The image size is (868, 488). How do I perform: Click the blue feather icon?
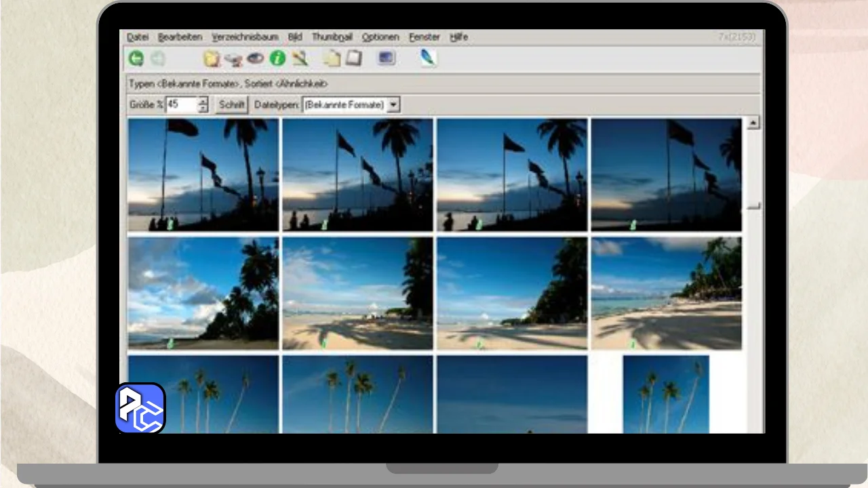point(427,58)
